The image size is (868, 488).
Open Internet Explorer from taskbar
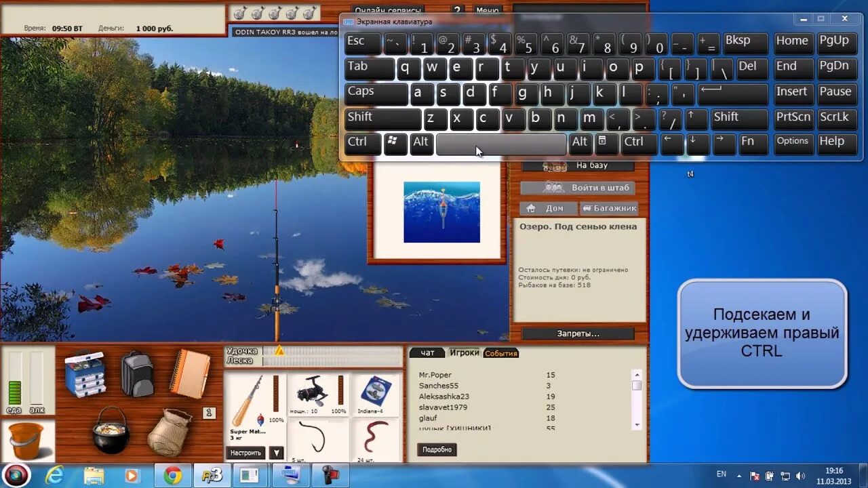(55, 476)
